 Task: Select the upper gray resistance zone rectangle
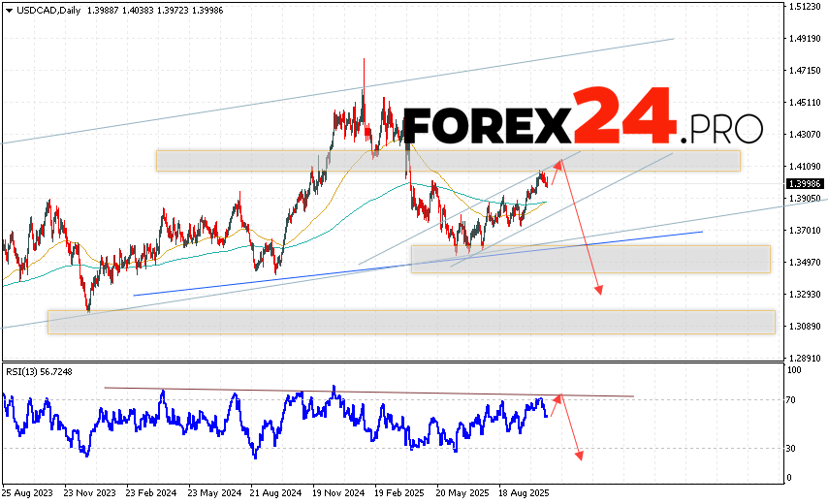(x=448, y=160)
